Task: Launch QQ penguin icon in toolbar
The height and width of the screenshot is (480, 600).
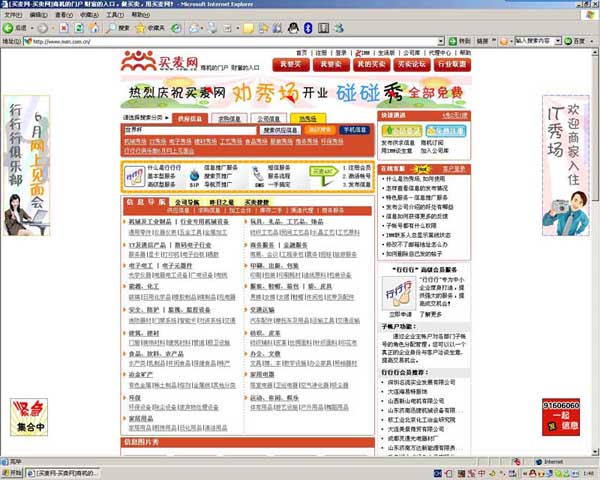Action: (293, 28)
